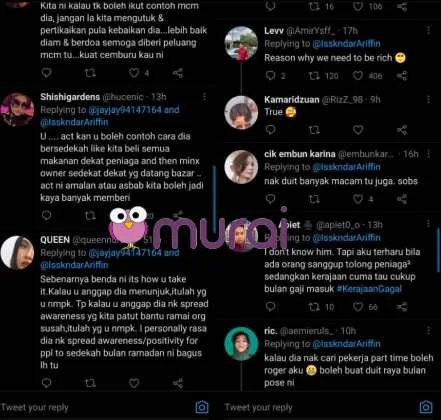
Task: Like Levv's tweet with 406 likes
Action: coord(358,76)
